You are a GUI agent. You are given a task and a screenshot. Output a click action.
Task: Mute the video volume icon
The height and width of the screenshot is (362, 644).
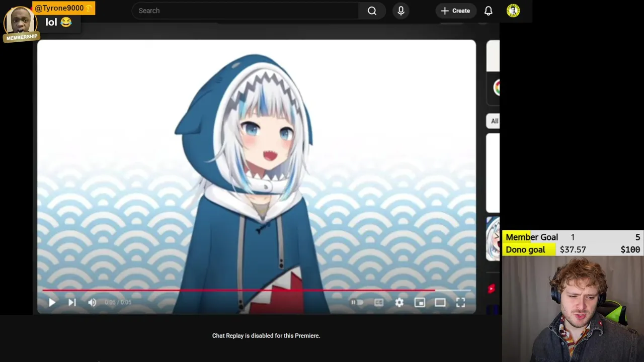point(92,302)
